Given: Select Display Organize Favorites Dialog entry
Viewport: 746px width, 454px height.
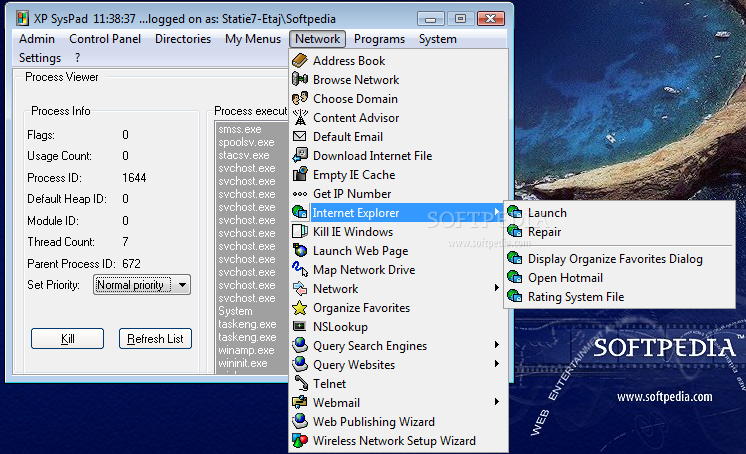Looking at the screenshot, I should (619, 259).
